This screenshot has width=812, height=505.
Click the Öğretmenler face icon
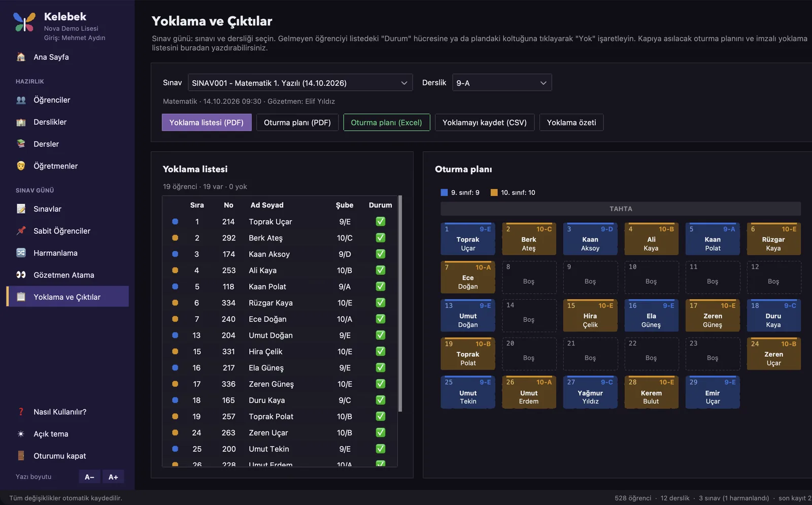coord(21,166)
